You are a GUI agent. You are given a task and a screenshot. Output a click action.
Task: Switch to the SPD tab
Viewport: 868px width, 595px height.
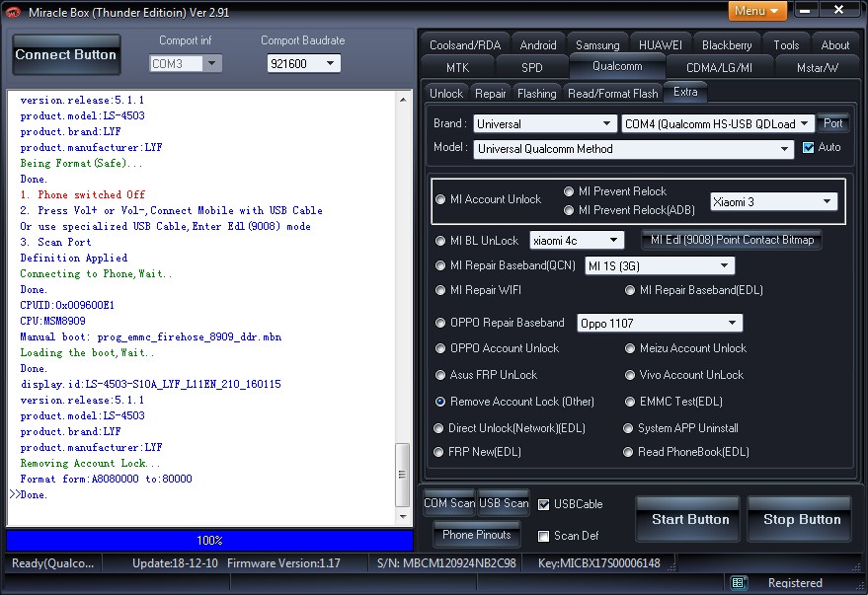(x=532, y=68)
